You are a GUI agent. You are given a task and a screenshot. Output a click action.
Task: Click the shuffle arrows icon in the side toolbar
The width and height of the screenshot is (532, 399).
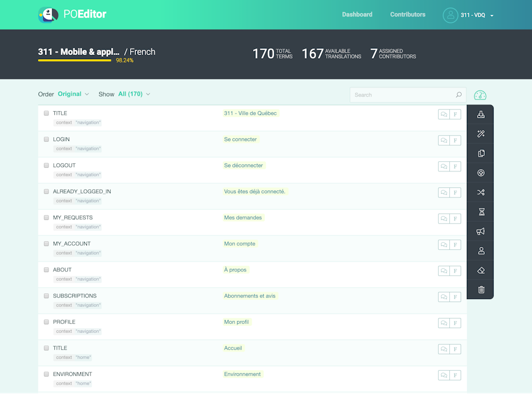pyautogui.click(x=481, y=192)
